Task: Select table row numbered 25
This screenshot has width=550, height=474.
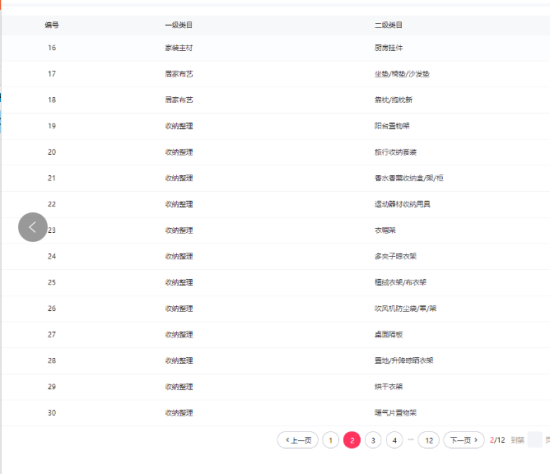Action: click(276, 282)
